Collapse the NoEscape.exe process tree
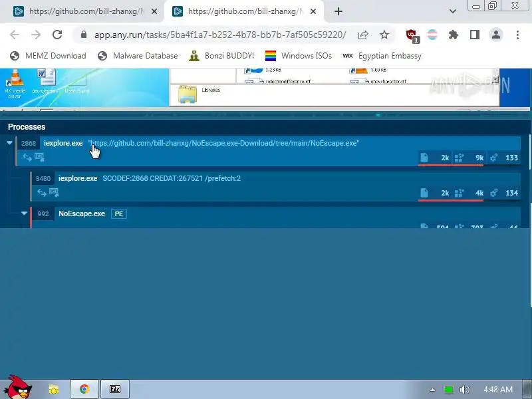This screenshot has width=532, height=399. click(x=24, y=213)
